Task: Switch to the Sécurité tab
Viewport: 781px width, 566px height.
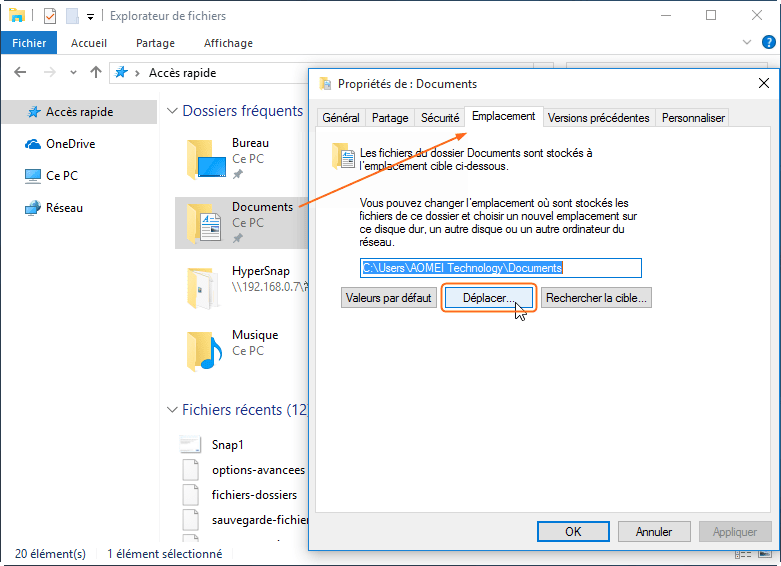Action: coord(440,118)
